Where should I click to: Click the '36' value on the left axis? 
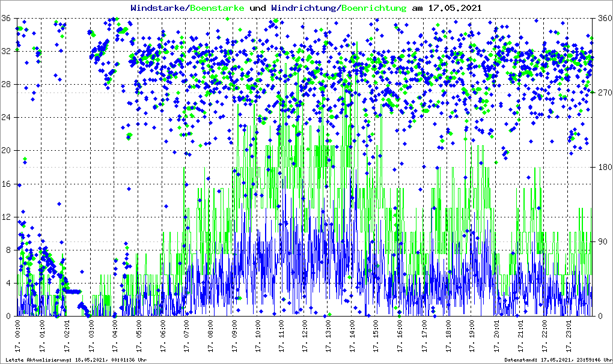coord(5,18)
